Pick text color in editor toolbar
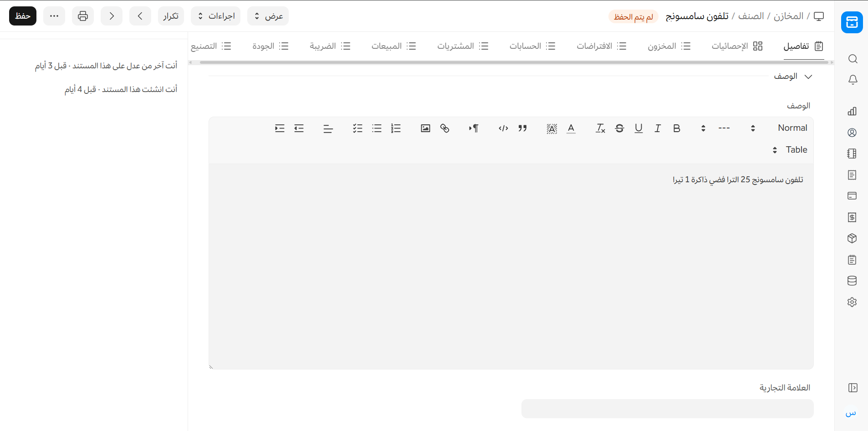 click(571, 128)
